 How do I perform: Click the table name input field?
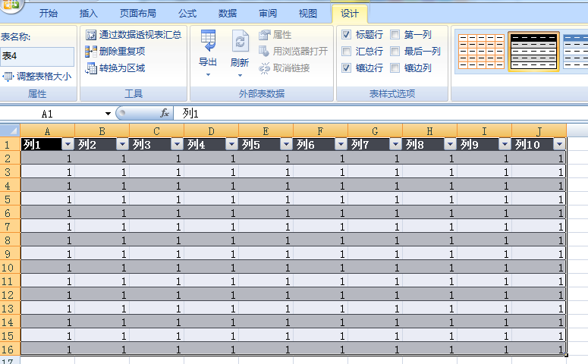point(36,56)
